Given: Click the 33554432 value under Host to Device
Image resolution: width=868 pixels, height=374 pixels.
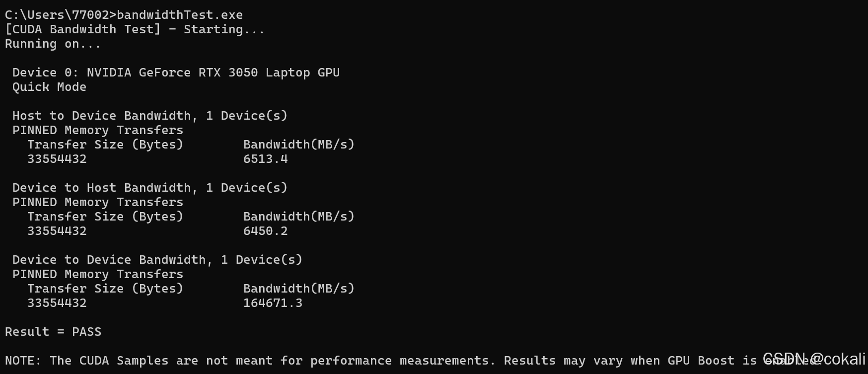Looking at the screenshot, I should click(57, 159).
